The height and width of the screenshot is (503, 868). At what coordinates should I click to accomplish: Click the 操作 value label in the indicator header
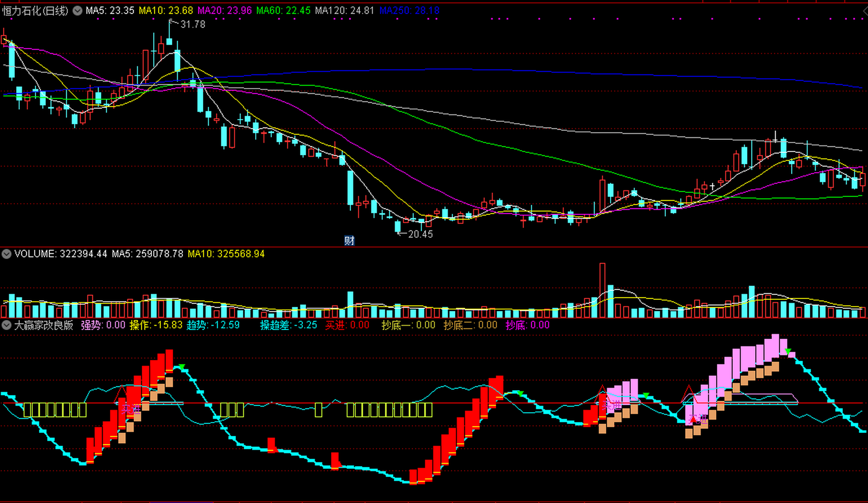click(156, 325)
